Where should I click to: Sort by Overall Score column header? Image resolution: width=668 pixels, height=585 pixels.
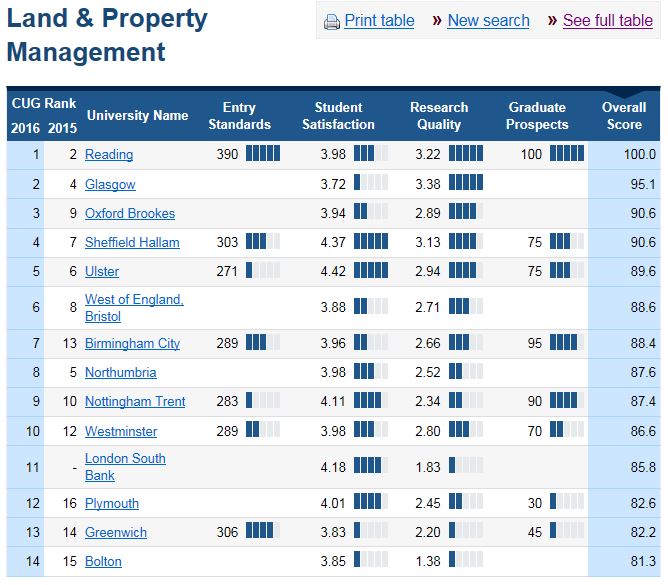click(x=624, y=115)
